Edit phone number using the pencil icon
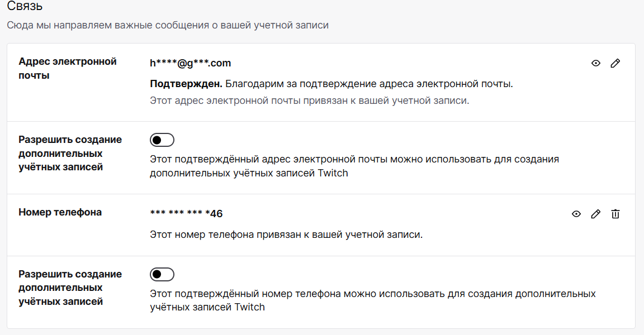Viewport: 644px width, 335px height. click(595, 214)
